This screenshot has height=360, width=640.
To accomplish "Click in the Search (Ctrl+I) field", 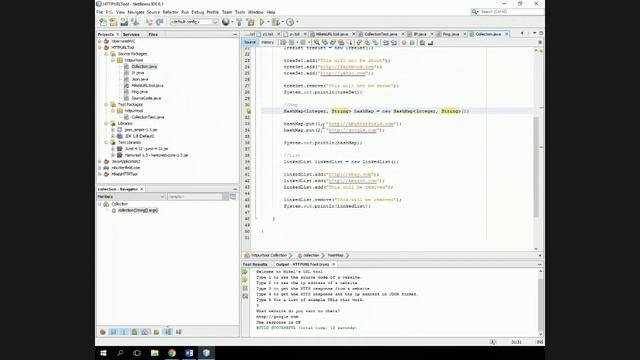I will coord(511,12).
